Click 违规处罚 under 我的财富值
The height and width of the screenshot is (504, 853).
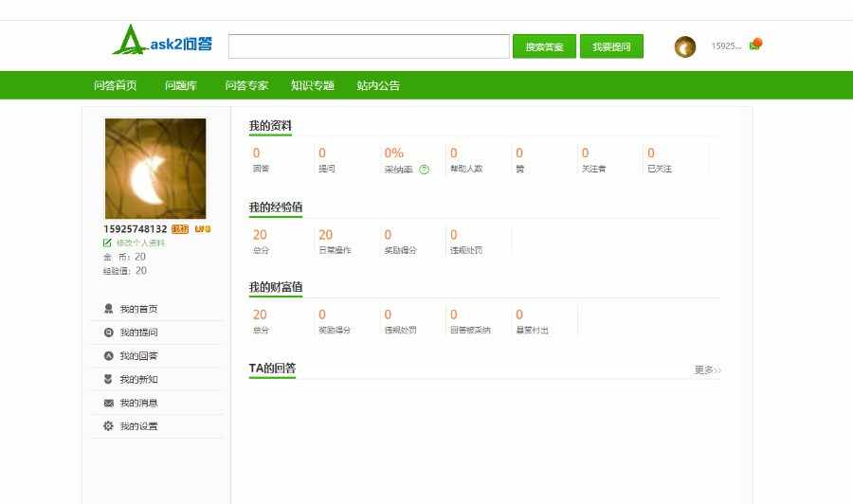(x=400, y=321)
